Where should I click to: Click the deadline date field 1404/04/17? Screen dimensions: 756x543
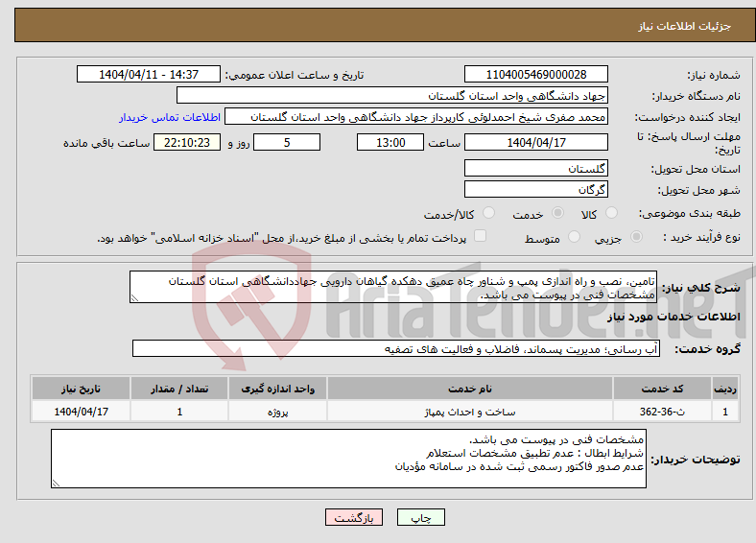point(535,142)
